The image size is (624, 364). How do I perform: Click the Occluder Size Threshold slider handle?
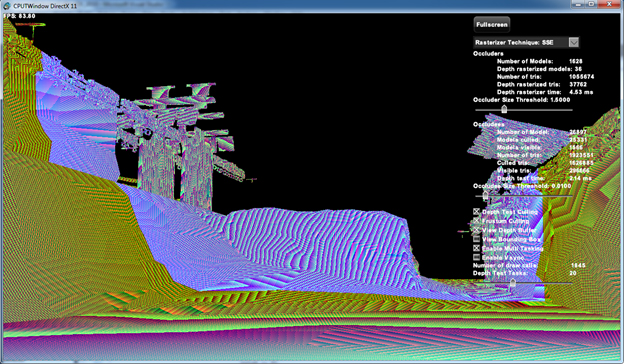pyautogui.click(x=504, y=109)
